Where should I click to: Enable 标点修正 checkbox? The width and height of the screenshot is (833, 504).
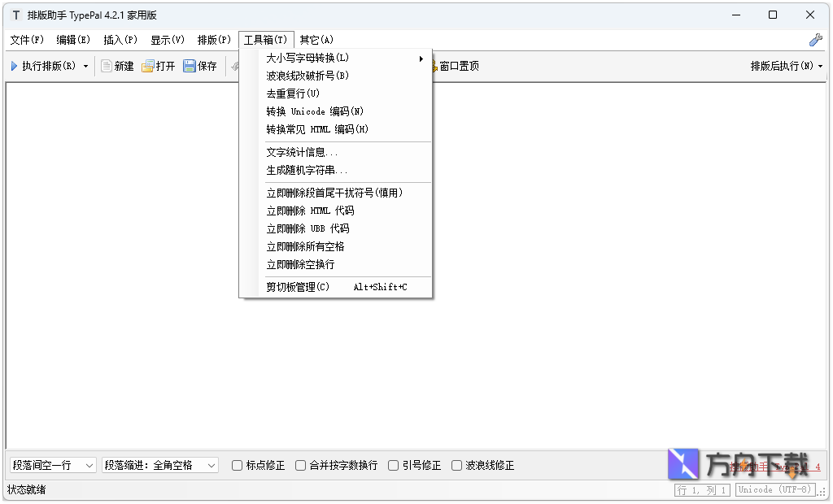pyautogui.click(x=236, y=464)
